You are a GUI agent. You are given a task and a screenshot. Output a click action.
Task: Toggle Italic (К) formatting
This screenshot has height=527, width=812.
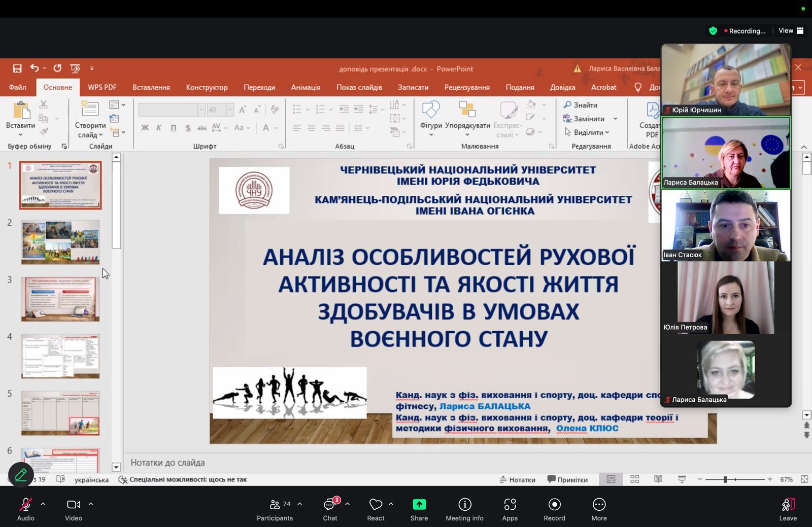(x=159, y=128)
